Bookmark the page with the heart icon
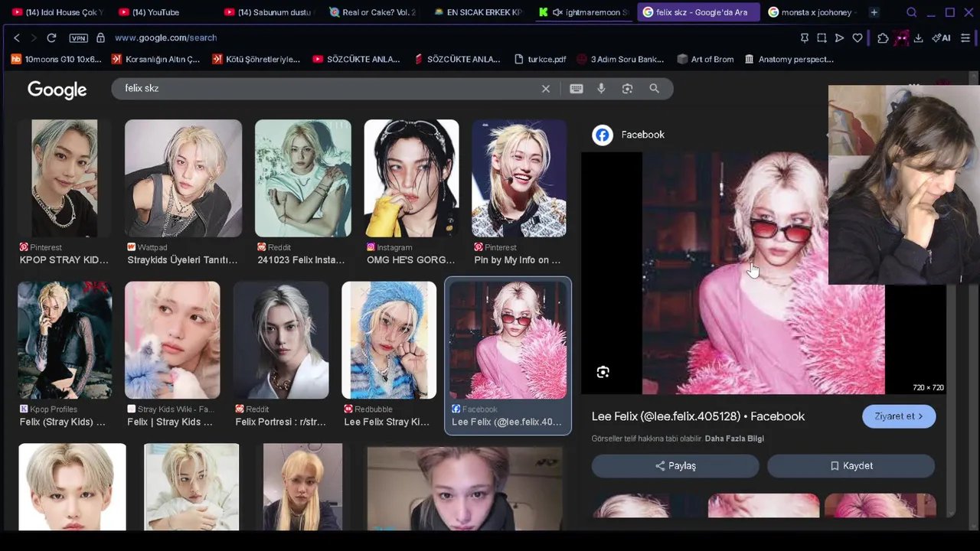Image resolution: width=980 pixels, height=551 pixels. [857, 37]
